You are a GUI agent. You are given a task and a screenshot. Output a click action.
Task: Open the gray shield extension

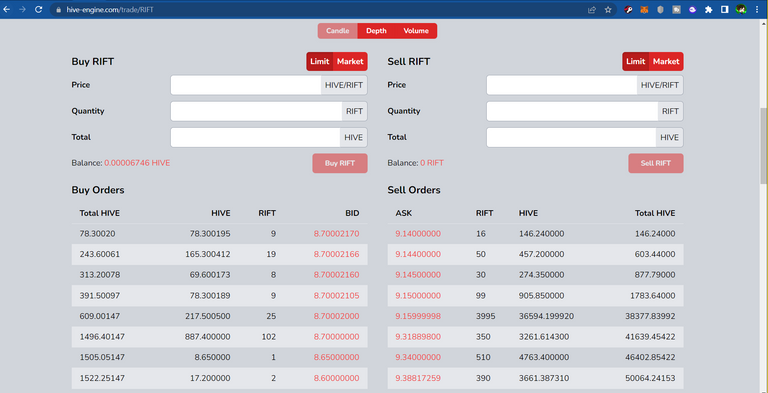pyautogui.click(x=660, y=9)
